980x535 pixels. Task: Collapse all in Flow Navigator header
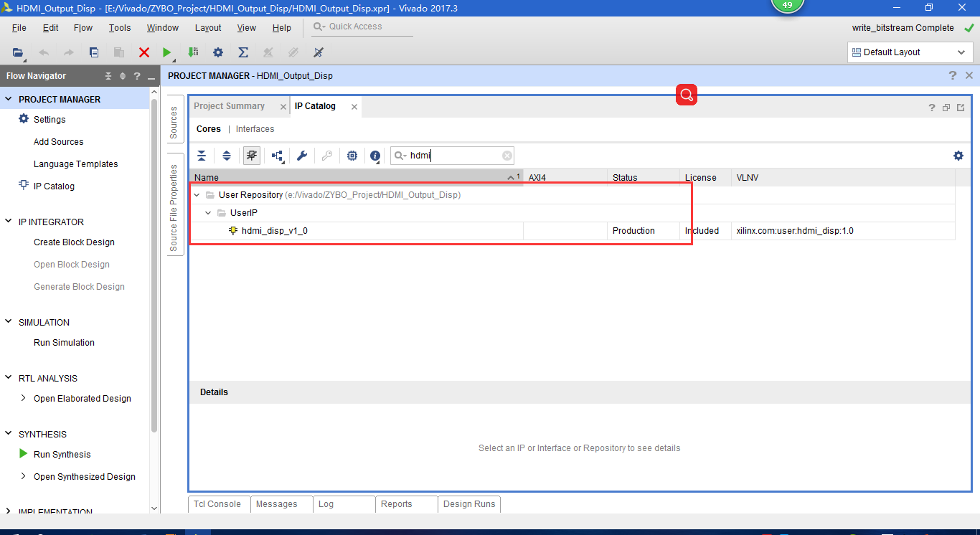tap(109, 76)
